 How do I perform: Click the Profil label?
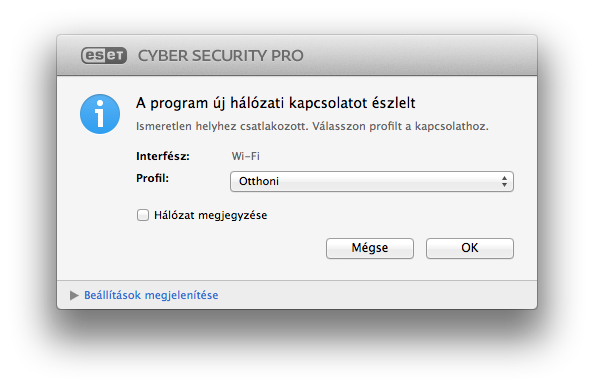pyautogui.click(x=152, y=178)
